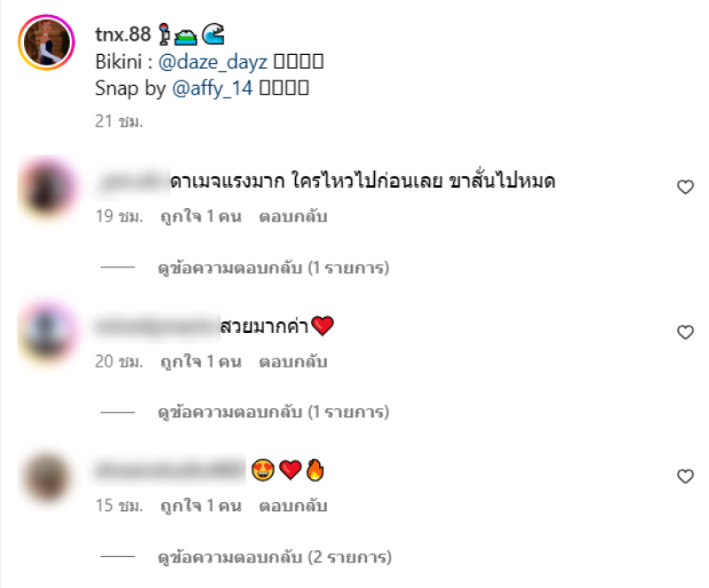Image resolution: width=709 pixels, height=588 pixels.
Task: Reply to the สวยมากค่า comment
Action: [293, 361]
